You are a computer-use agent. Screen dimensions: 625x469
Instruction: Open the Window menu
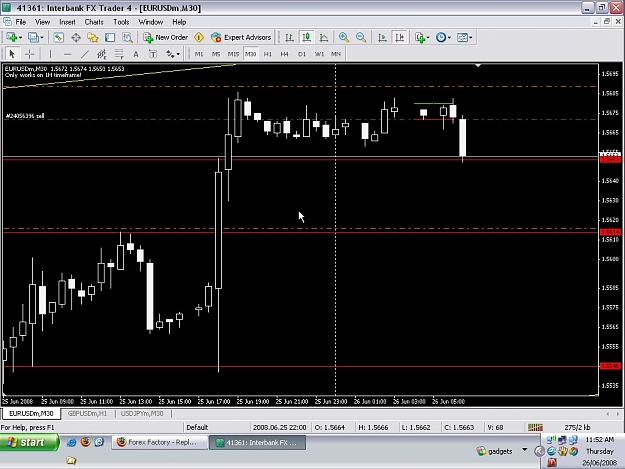pyautogui.click(x=150, y=22)
